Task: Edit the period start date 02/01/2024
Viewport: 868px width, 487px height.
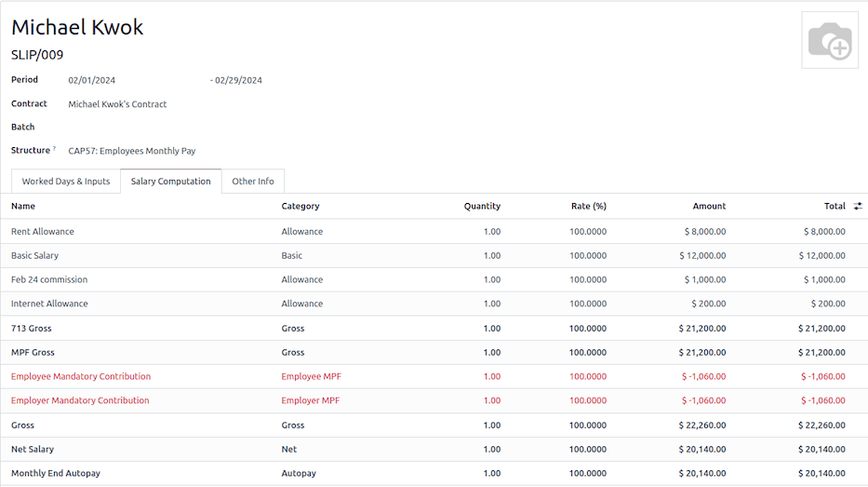Action: 92,80
